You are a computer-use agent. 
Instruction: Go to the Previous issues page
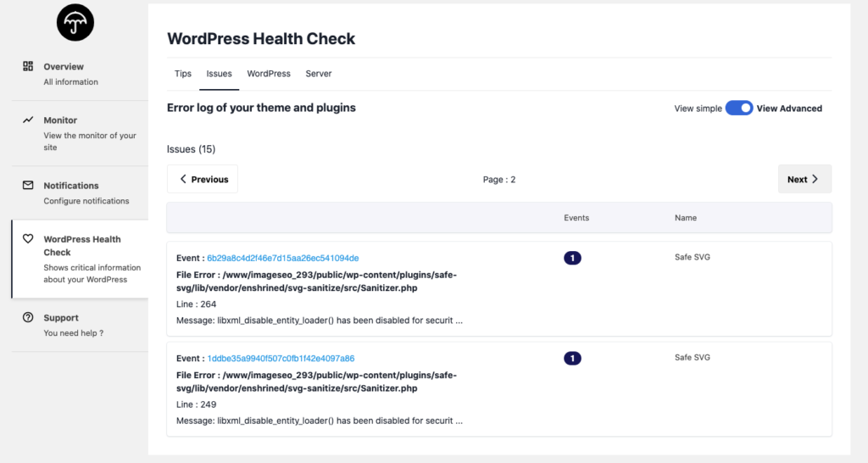203,179
